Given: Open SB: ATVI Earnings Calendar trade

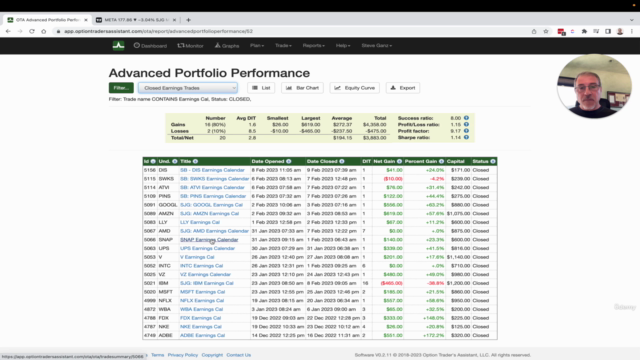Looking at the screenshot, I should coord(212,187).
